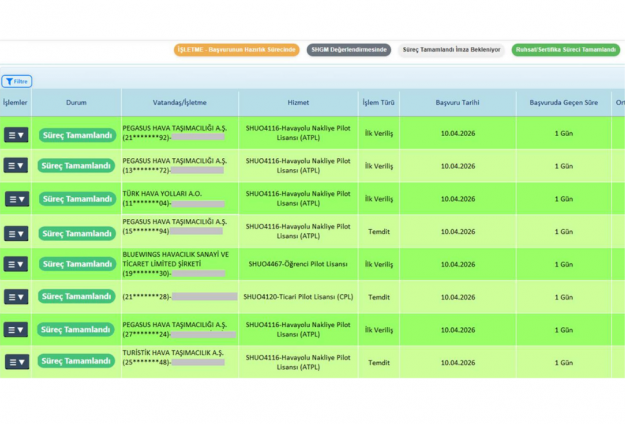
Task: Expand actions menu for Bluewings Havacılık row
Action: tap(16, 264)
